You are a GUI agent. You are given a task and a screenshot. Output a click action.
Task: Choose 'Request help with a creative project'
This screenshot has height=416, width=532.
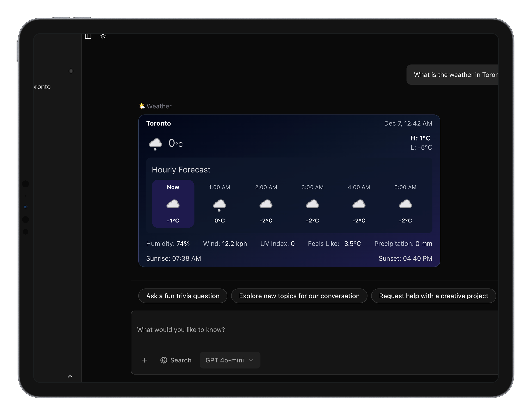coord(433,296)
